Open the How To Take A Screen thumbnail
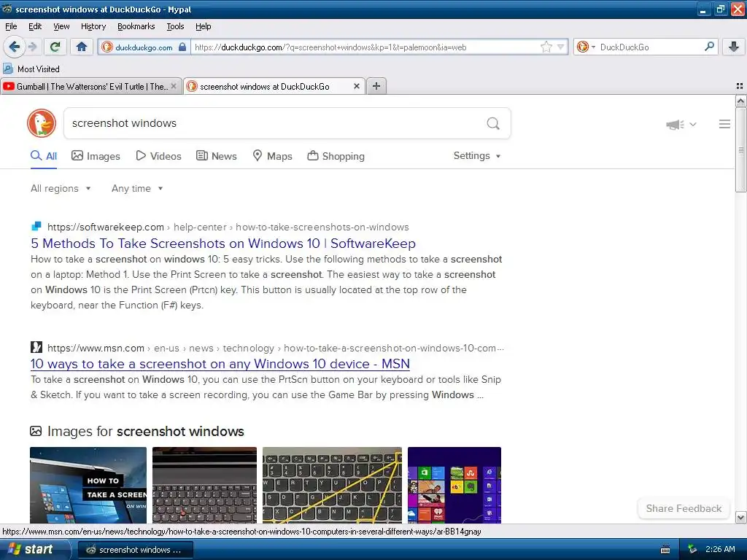The image size is (747, 560). [x=88, y=485]
